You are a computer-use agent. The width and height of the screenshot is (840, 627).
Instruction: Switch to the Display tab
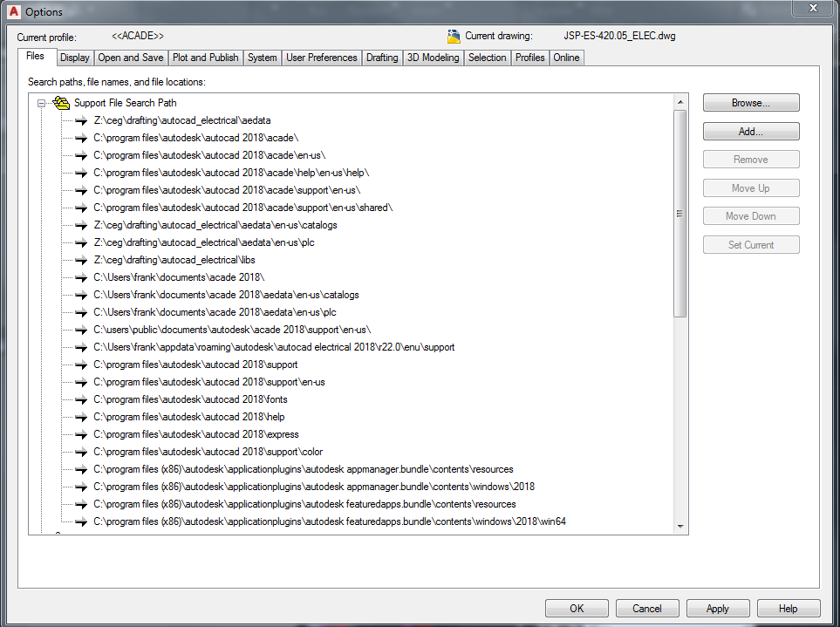click(x=74, y=57)
